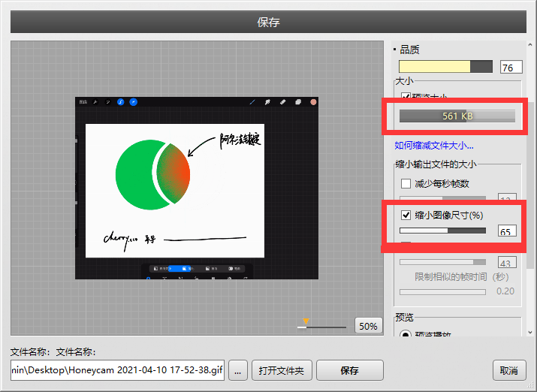This screenshot has height=392, width=537.
Task: Click scroll-down arrow of settings panel
Action: (x=530, y=332)
